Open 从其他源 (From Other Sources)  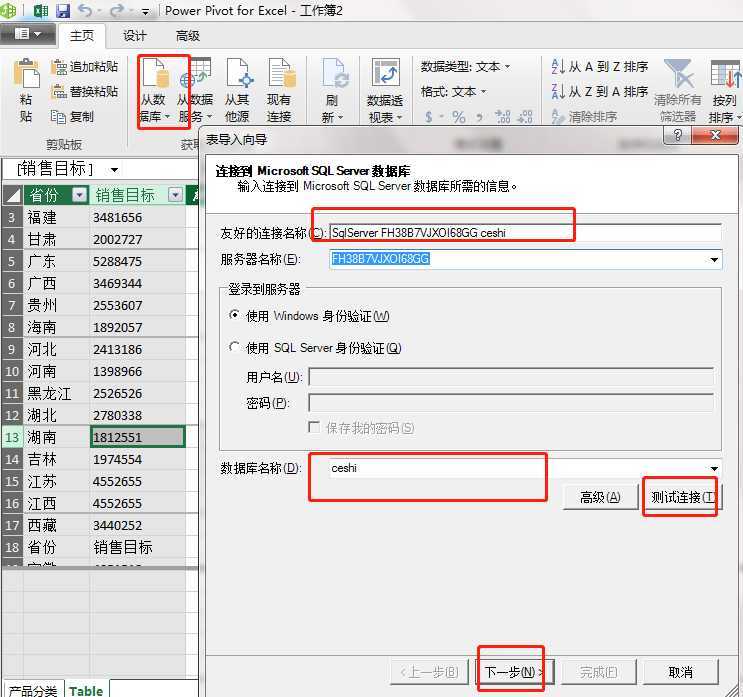(237, 90)
